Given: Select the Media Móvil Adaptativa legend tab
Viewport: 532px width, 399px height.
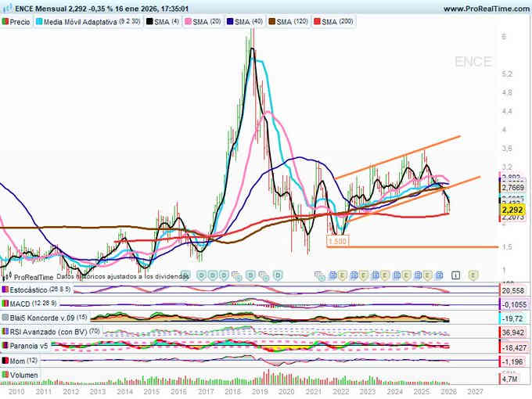Looking at the screenshot, I should [x=88, y=22].
